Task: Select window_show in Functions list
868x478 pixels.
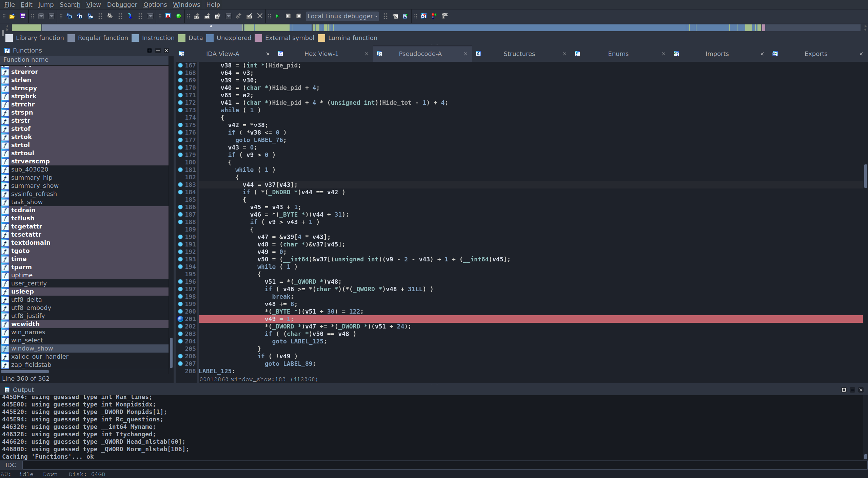Action: coord(32,348)
